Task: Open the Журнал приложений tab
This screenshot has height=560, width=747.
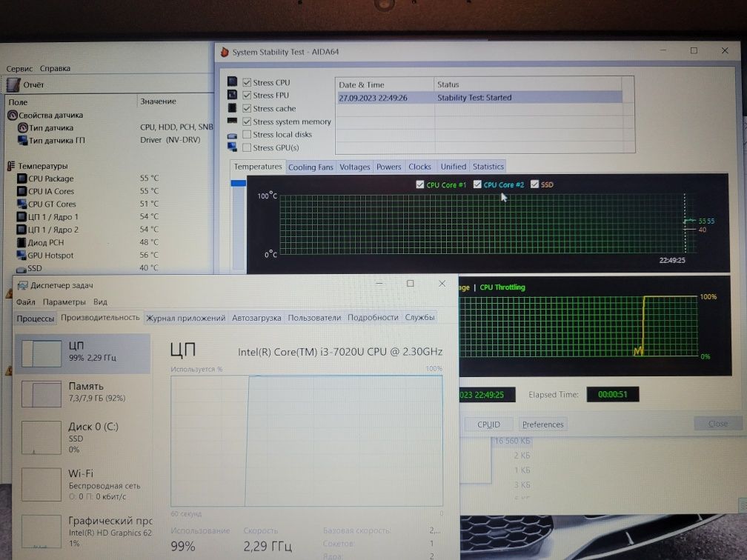Action: [186, 318]
